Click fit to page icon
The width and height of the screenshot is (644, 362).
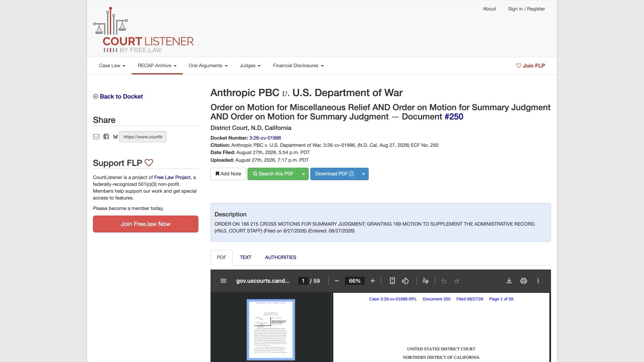coord(392,281)
